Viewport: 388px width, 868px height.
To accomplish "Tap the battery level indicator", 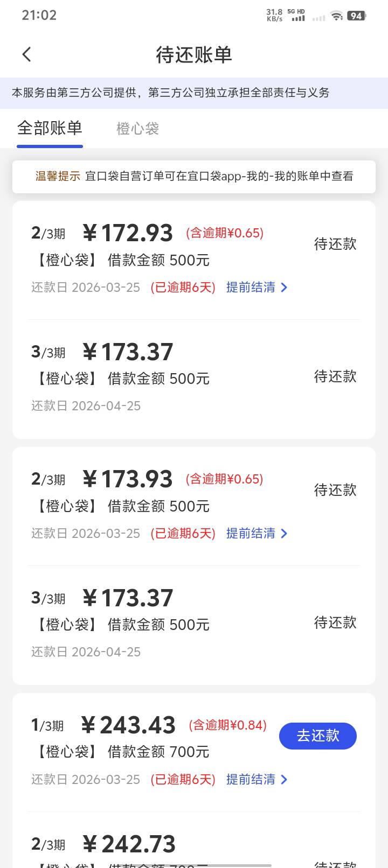I will 356,16.
